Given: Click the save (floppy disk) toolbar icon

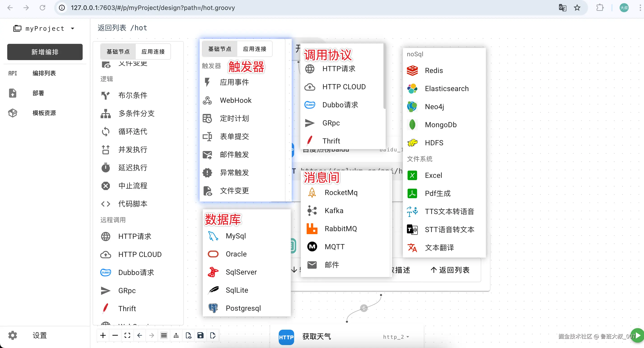Looking at the screenshot, I should [201, 335].
